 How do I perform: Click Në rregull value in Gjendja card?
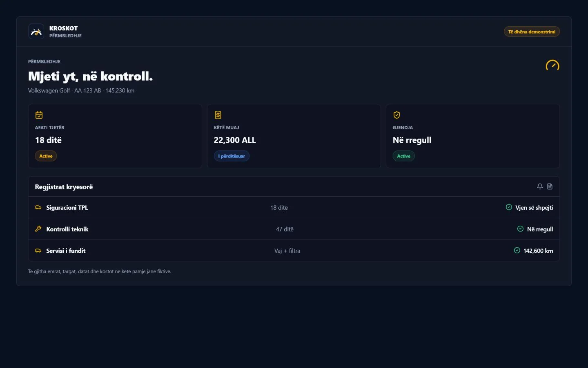[x=412, y=140]
